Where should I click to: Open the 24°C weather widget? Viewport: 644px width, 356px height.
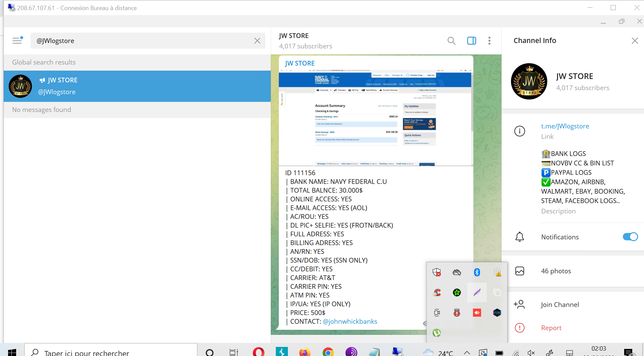point(438,352)
